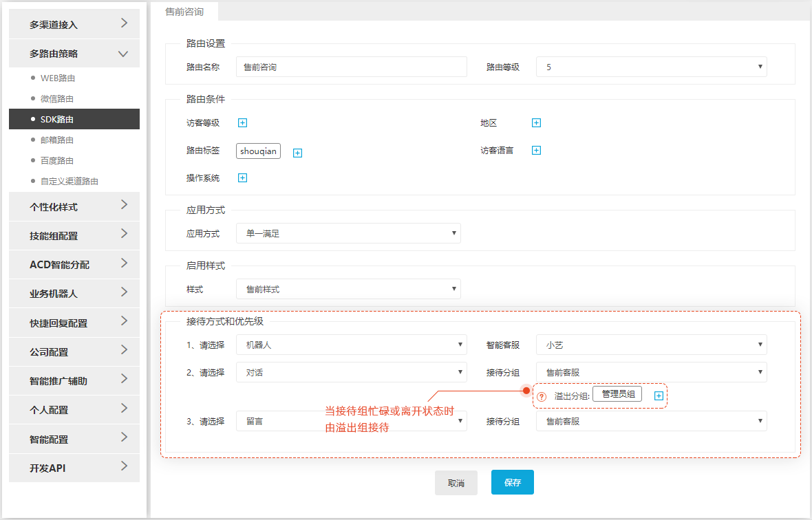
Task: Switch to the 售前咨询 tab
Action: tap(184, 12)
